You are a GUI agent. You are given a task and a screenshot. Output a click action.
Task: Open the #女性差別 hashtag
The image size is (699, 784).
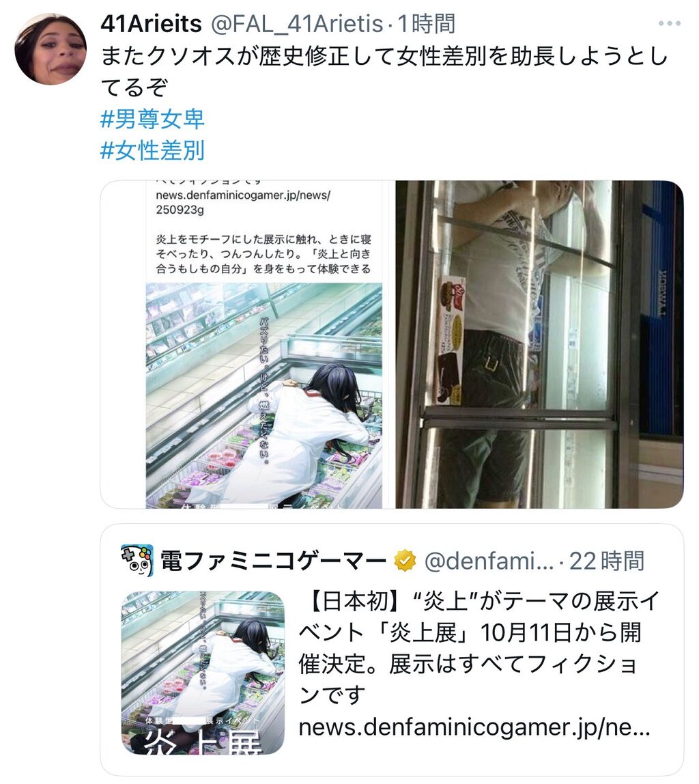click(152, 150)
